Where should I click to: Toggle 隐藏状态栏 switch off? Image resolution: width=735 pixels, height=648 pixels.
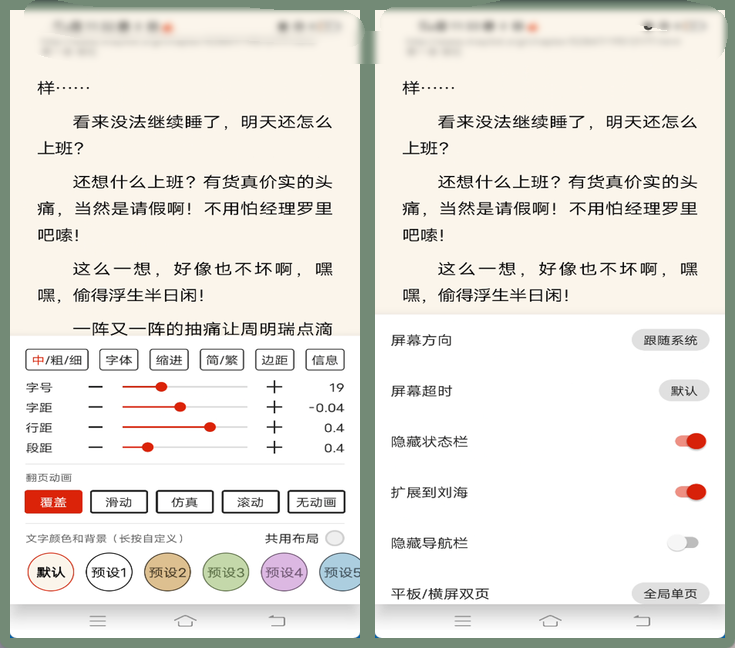pos(690,441)
